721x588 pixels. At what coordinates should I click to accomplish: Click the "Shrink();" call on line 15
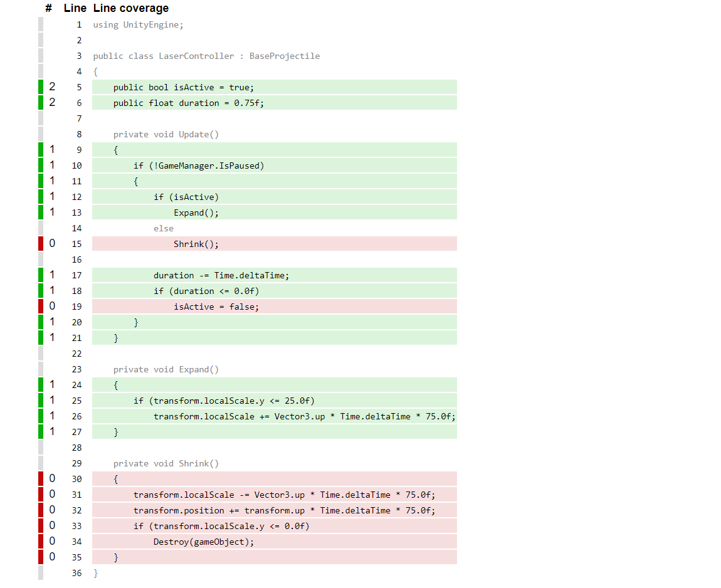(196, 244)
